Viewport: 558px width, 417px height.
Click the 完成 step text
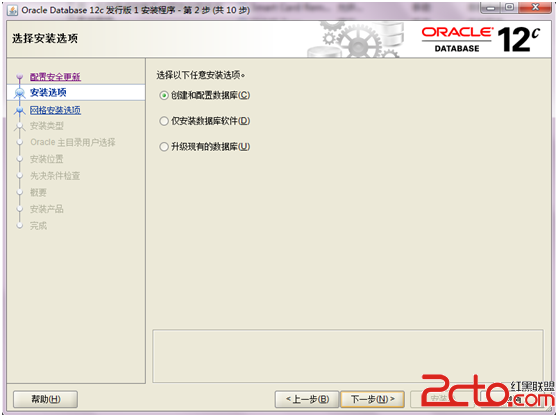(38, 226)
